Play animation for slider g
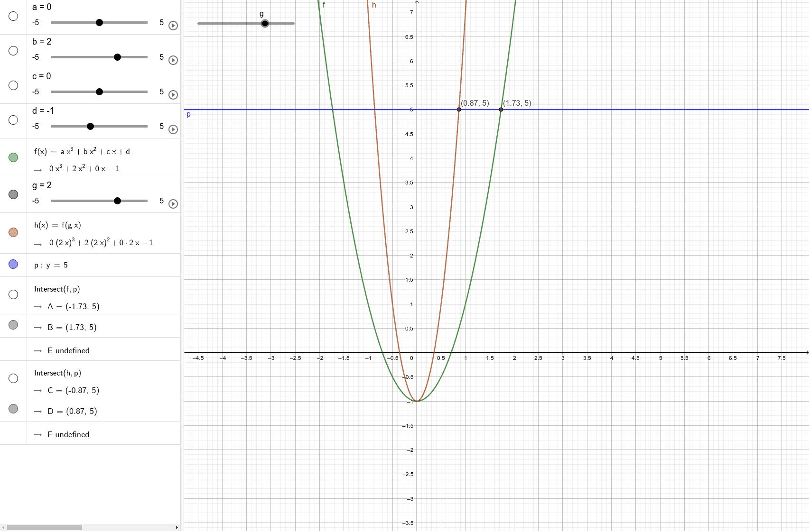810x532 pixels. (173, 204)
